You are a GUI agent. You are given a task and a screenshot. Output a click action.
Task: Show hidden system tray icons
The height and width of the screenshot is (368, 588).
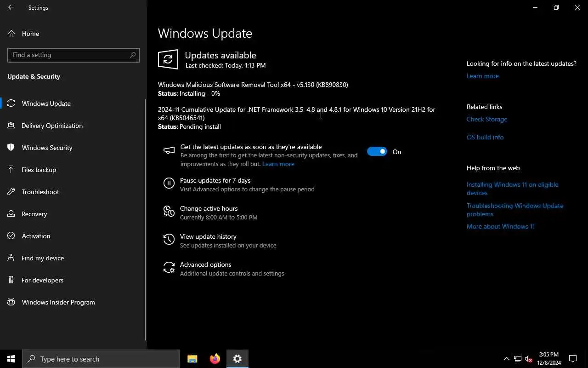tap(507, 359)
